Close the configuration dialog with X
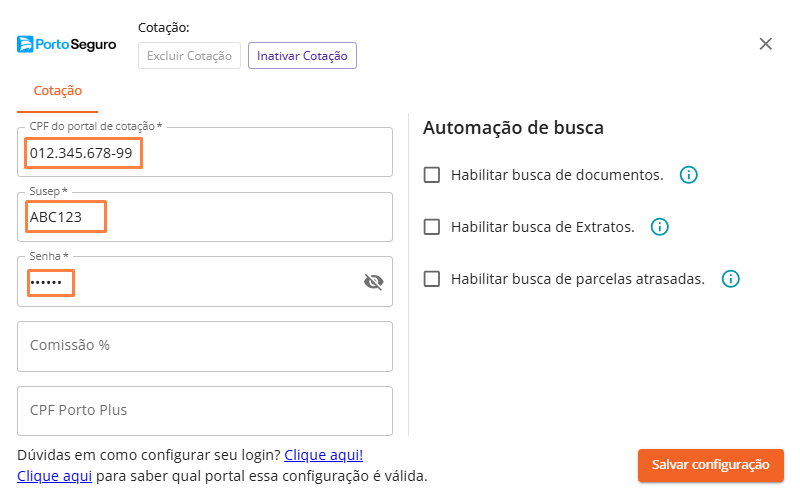 pyautogui.click(x=766, y=44)
